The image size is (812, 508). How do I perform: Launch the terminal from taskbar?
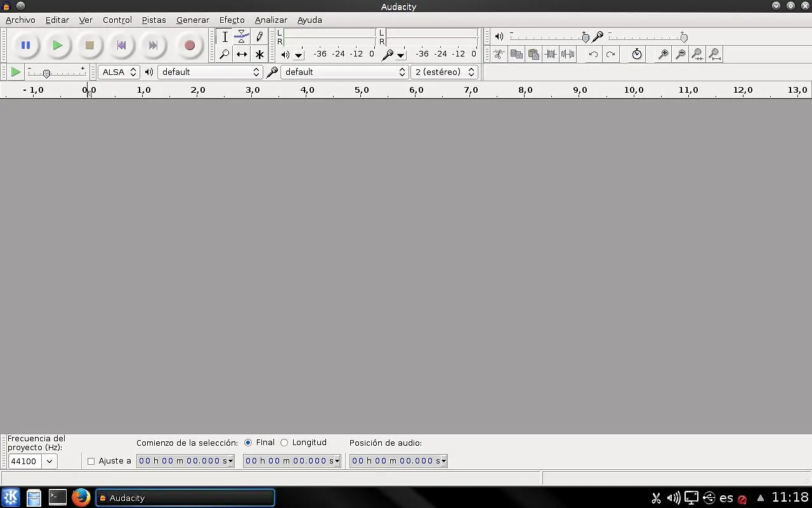(58, 497)
